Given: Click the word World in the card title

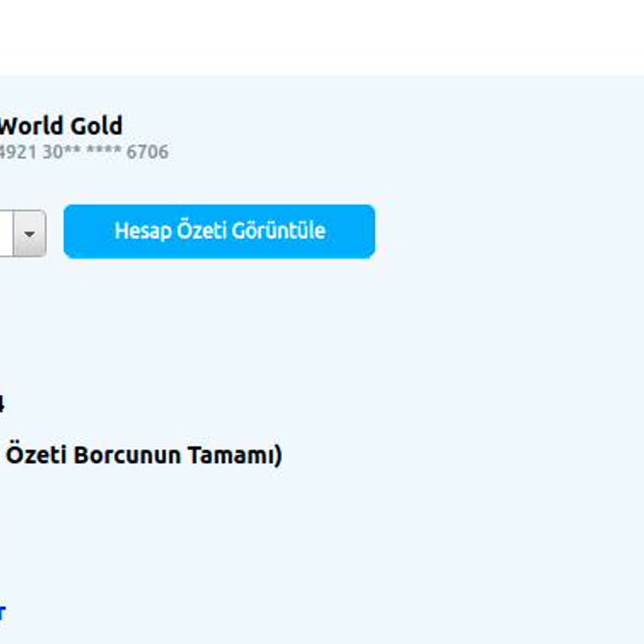Looking at the screenshot, I should (x=32, y=127).
